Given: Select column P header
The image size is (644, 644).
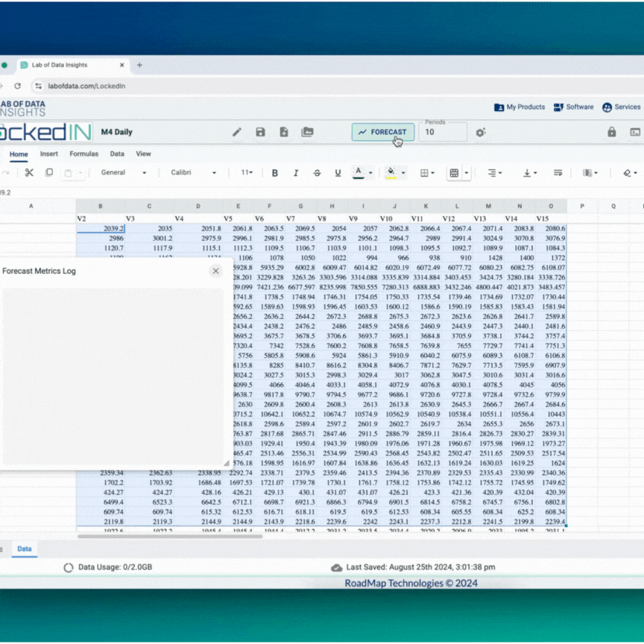Looking at the screenshot, I should coord(582,206).
